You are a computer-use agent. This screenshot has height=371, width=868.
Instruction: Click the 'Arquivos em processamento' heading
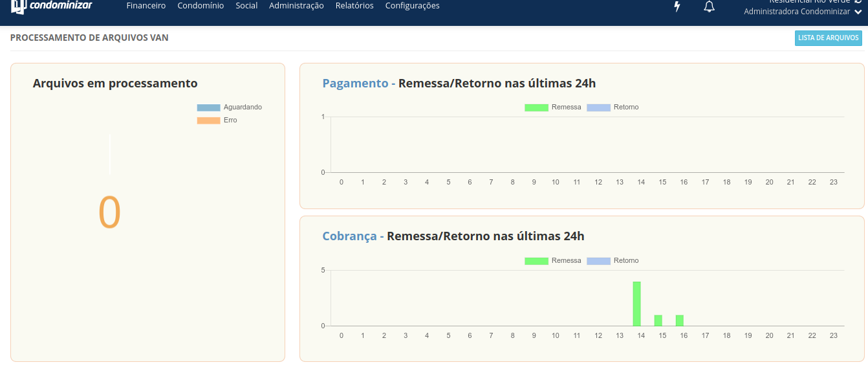[115, 83]
